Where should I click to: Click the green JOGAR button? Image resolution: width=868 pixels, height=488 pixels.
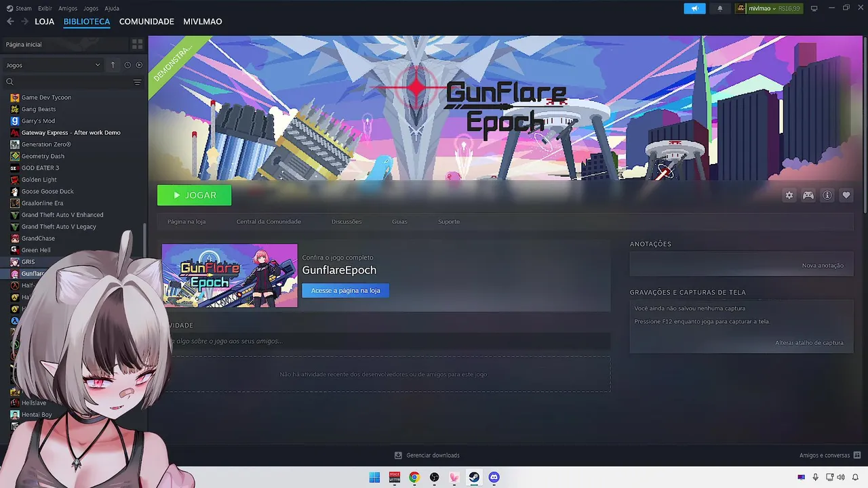(194, 195)
